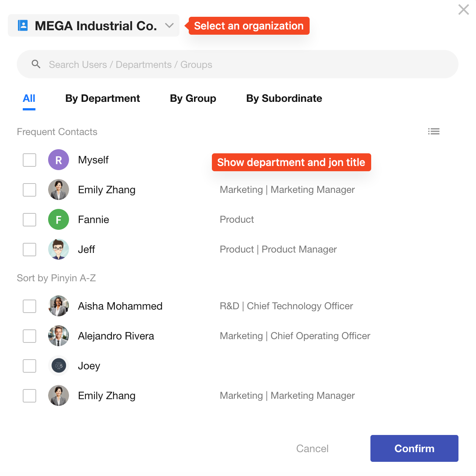Click the list view toggle icon
476x476 pixels.
click(433, 131)
